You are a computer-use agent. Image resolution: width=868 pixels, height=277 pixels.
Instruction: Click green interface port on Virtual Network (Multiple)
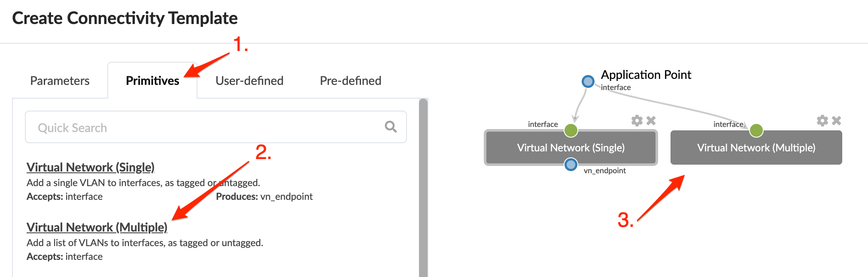756,130
